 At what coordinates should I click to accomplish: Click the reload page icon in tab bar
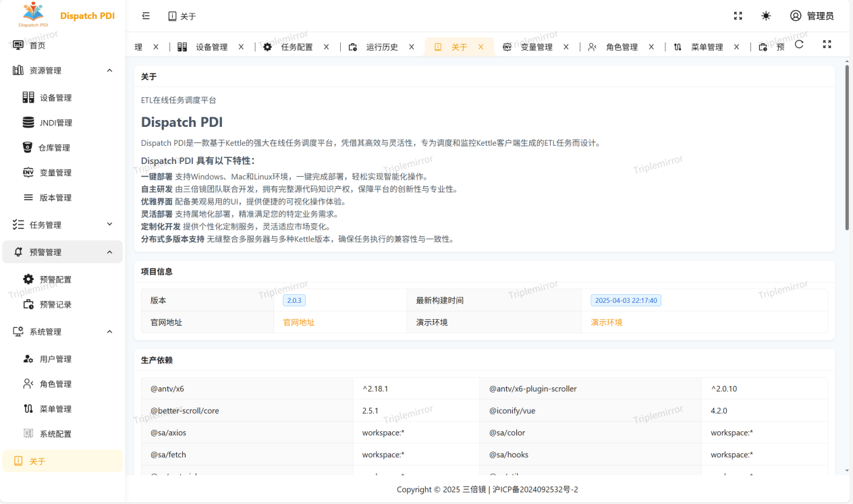(x=799, y=44)
